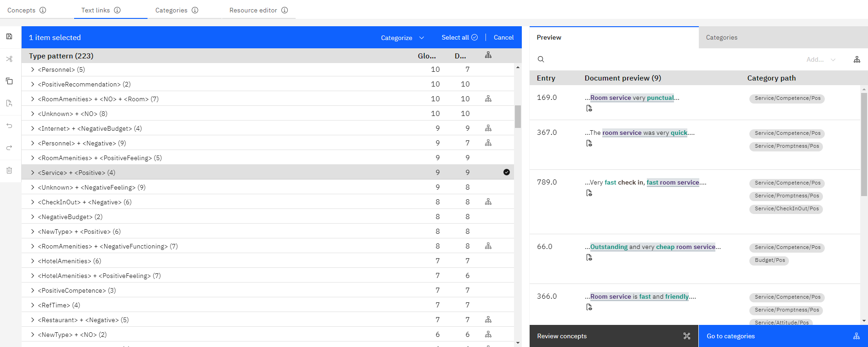Click Cancel in the selection bar
This screenshot has width=868, height=347.
click(x=503, y=37)
